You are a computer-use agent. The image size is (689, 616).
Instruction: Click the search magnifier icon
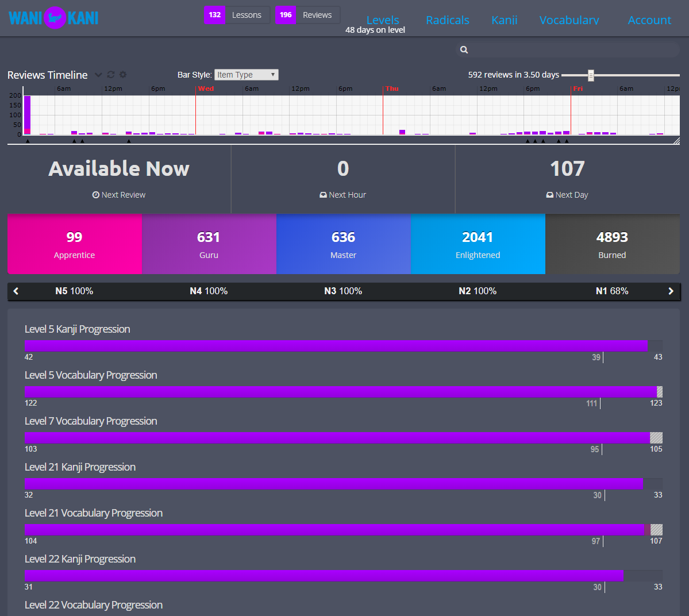pyautogui.click(x=464, y=50)
